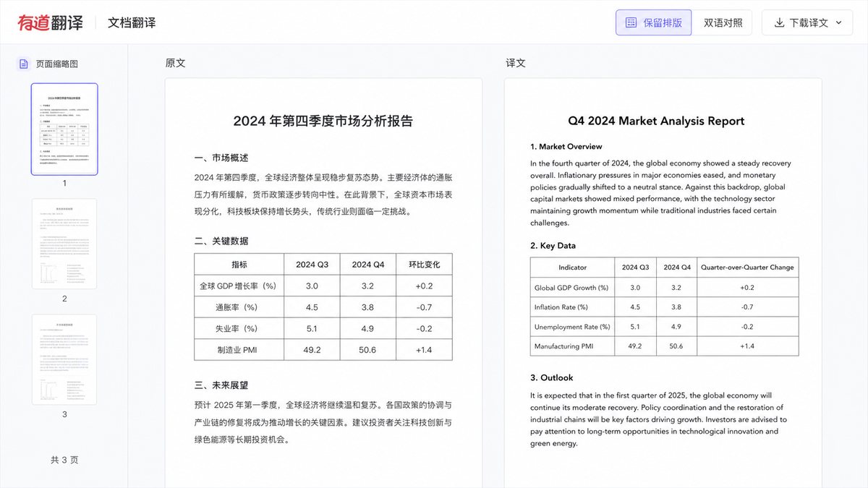The image size is (868, 488).
Task: Click the Q4 2024 Market Analysis Report title
Action: pos(656,121)
